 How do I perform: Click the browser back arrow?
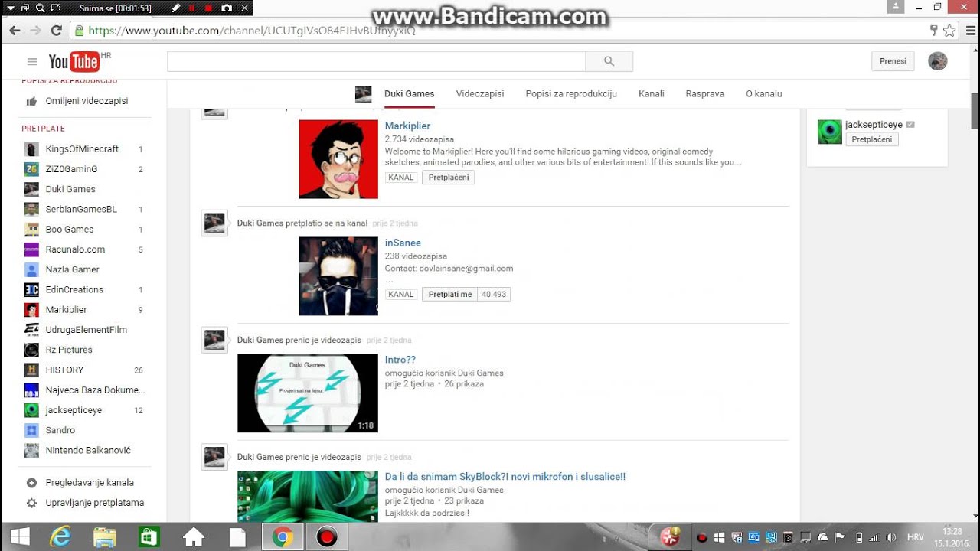click(15, 31)
